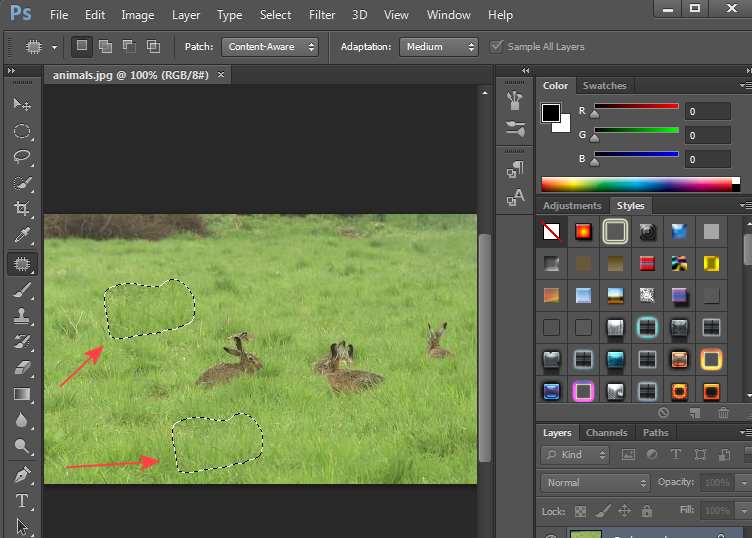Select the Clone Stamp tool
Image resolution: width=752 pixels, height=538 pixels.
(x=21, y=315)
